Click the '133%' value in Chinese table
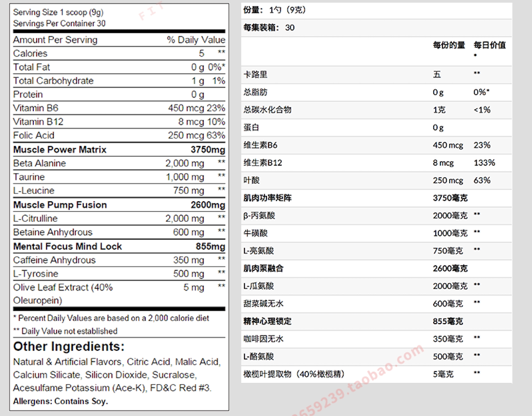 [x=484, y=163]
